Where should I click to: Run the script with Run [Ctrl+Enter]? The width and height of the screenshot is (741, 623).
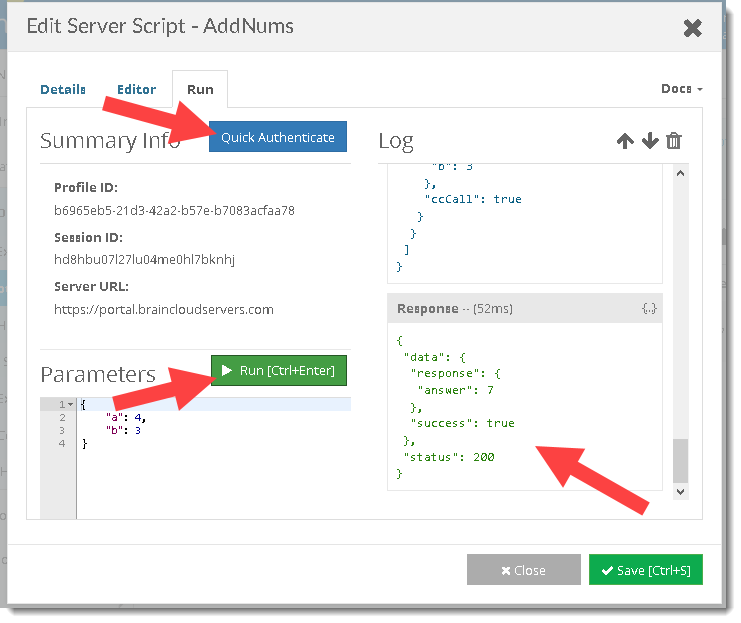click(x=279, y=371)
